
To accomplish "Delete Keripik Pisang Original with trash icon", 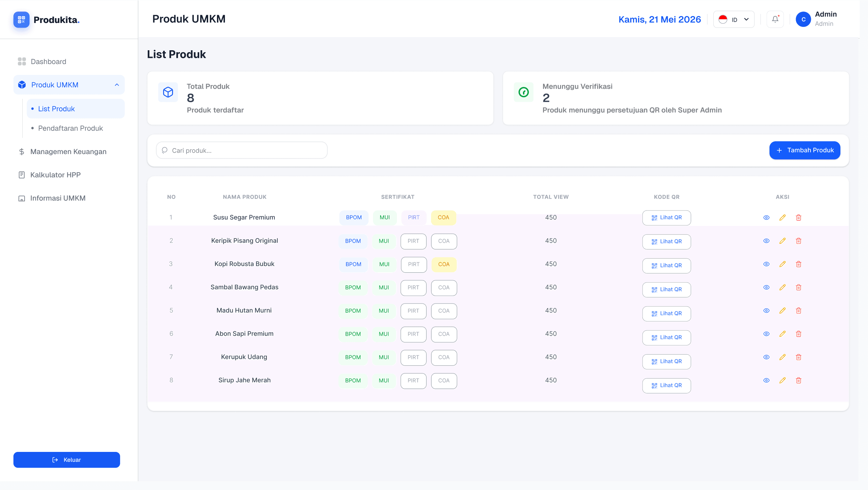I will click(798, 241).
